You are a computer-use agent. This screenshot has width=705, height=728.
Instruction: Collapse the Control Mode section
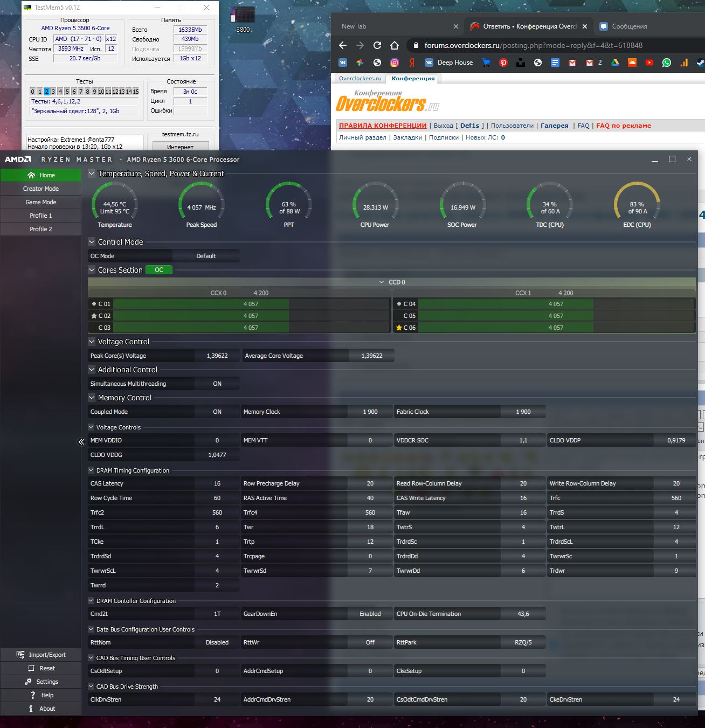pyautogui.click(x=92, y=242)
